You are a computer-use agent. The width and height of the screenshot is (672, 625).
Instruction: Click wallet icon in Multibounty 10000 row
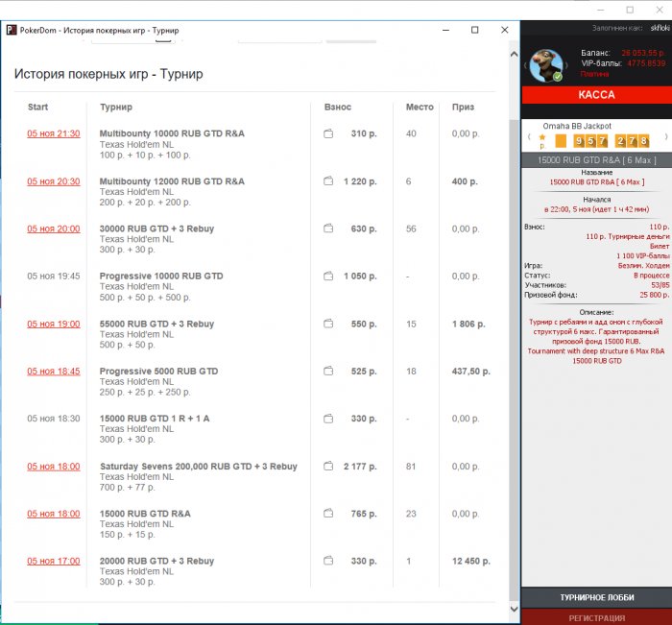click(x=328, y=133)
